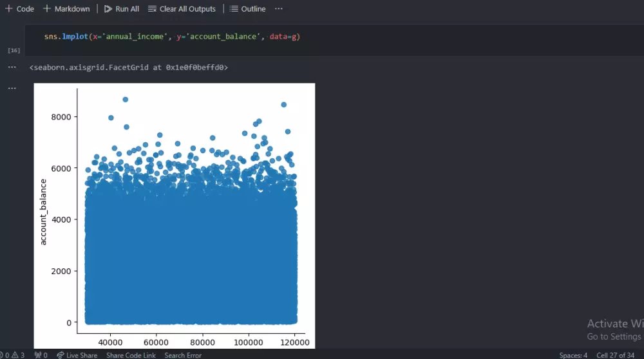Click the 120000 x-axis tick label

tap(294, 342)
